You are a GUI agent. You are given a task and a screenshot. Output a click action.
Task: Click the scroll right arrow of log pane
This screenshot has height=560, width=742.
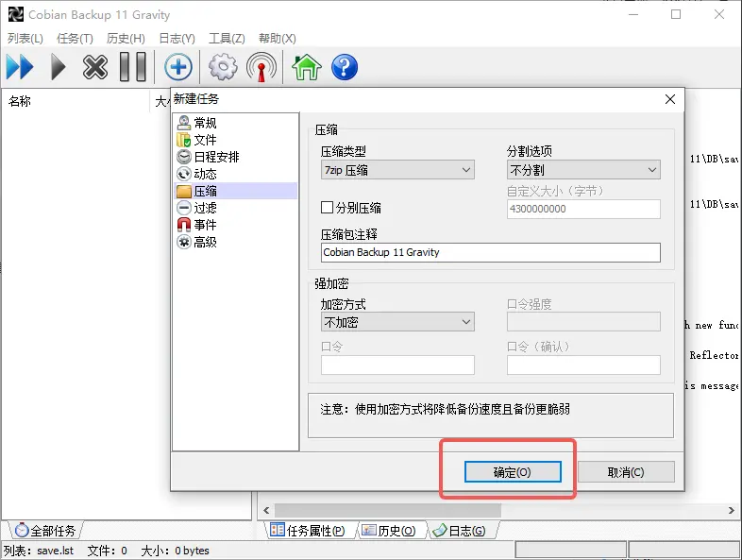[731, 510]
